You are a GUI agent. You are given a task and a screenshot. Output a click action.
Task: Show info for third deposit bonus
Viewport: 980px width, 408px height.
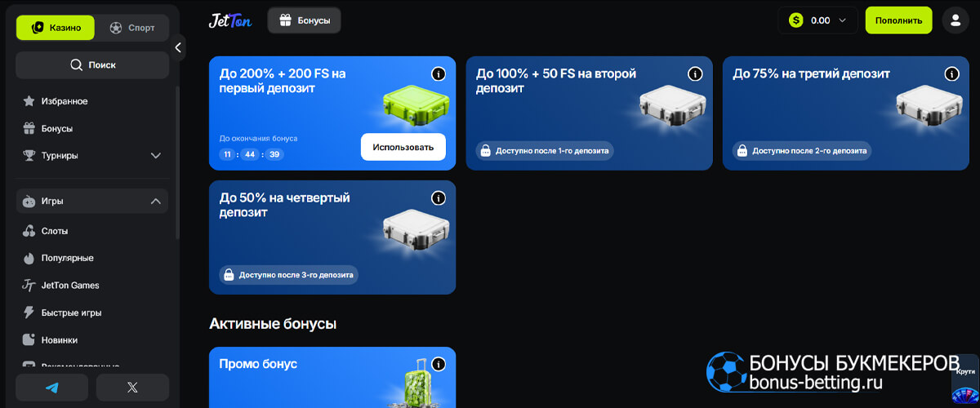pyautogui.click(x=951, y=74)
